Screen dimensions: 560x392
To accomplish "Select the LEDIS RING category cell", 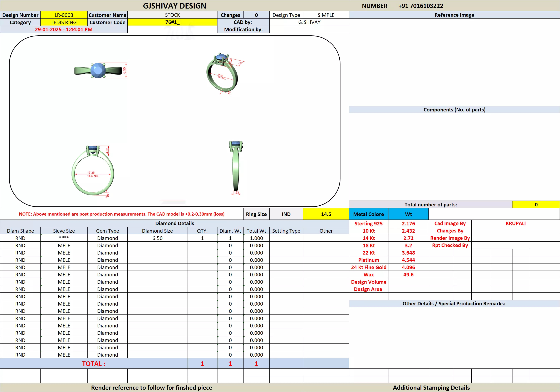I will pyautogui.click(x=64, y=22).
